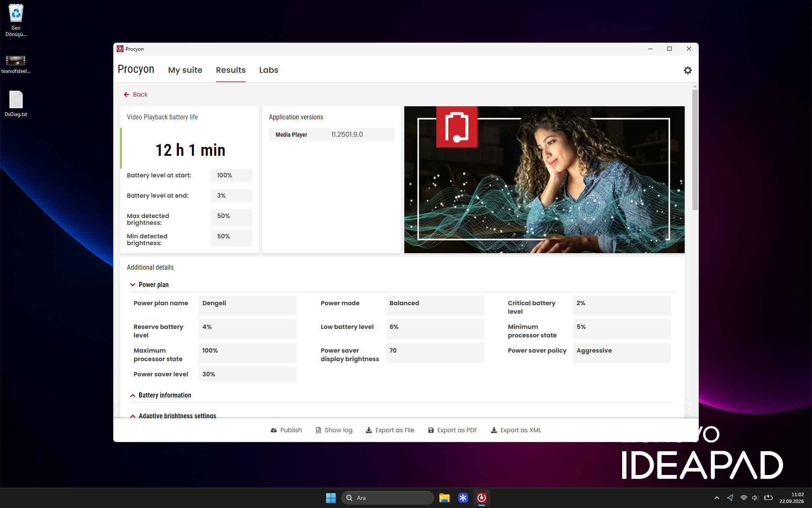Click the volume speaker tray icon
812x508 pixels.
[x=755, y=498]
